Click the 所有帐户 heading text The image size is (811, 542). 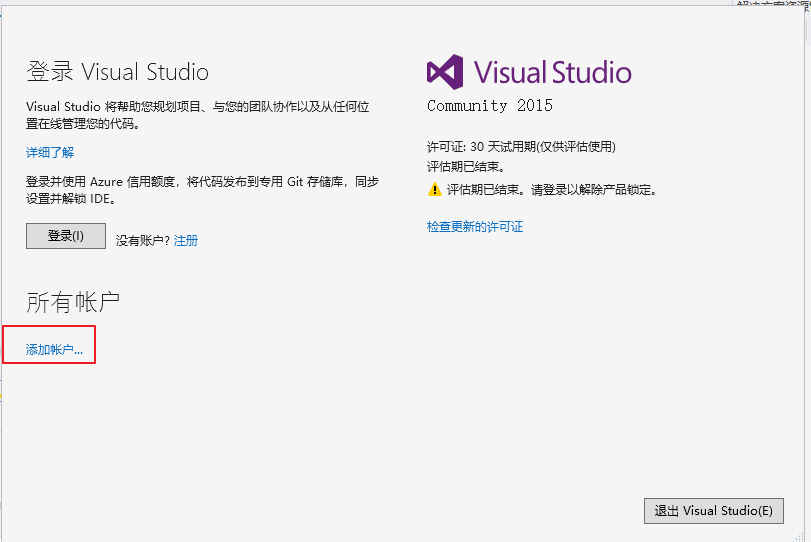coord(73,302)
